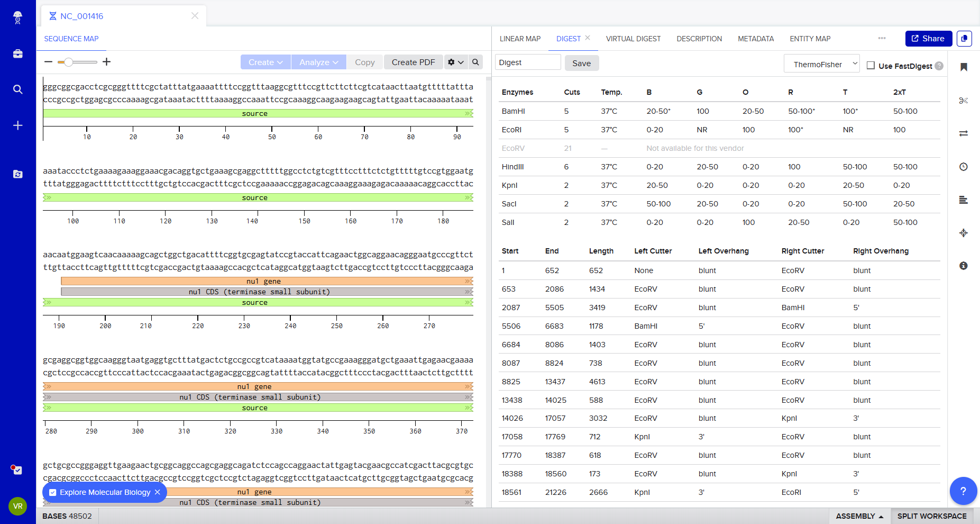Open the history clock icon
Viewport: 980px width, 524px height.
pos(963,167)
